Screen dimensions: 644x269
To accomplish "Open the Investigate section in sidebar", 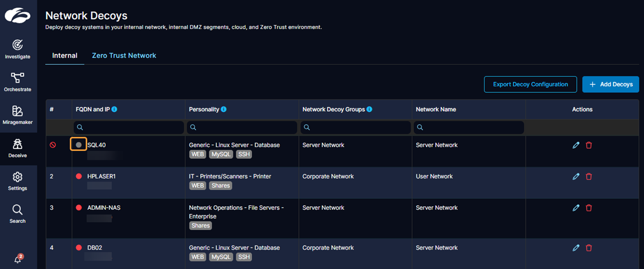I will pyautogui.click(x=18, y=48).
